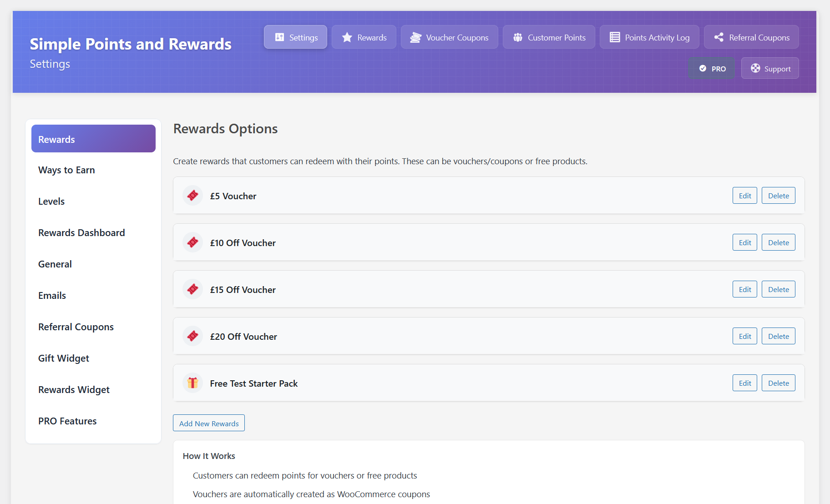
Task: Click the Settings sliders icon in header
Action: click(279, 37)
